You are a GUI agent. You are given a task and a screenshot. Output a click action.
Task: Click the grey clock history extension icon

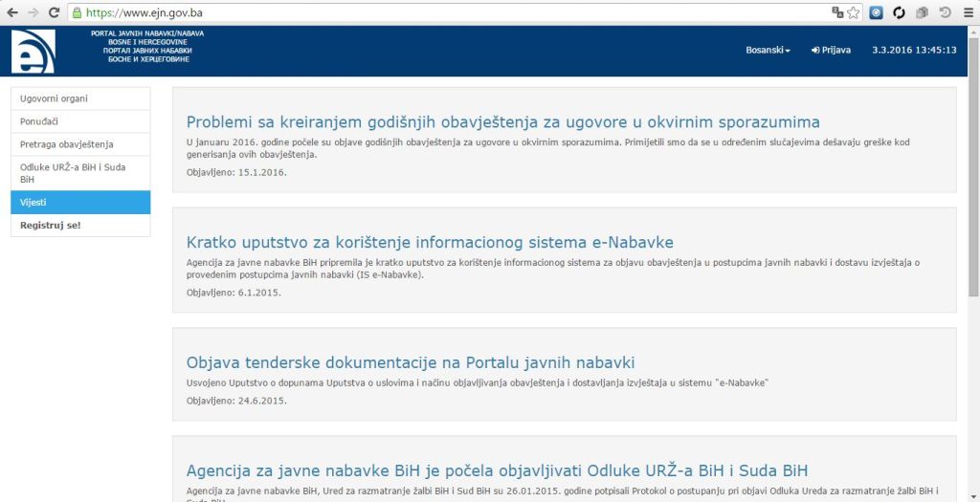point(945,13)
